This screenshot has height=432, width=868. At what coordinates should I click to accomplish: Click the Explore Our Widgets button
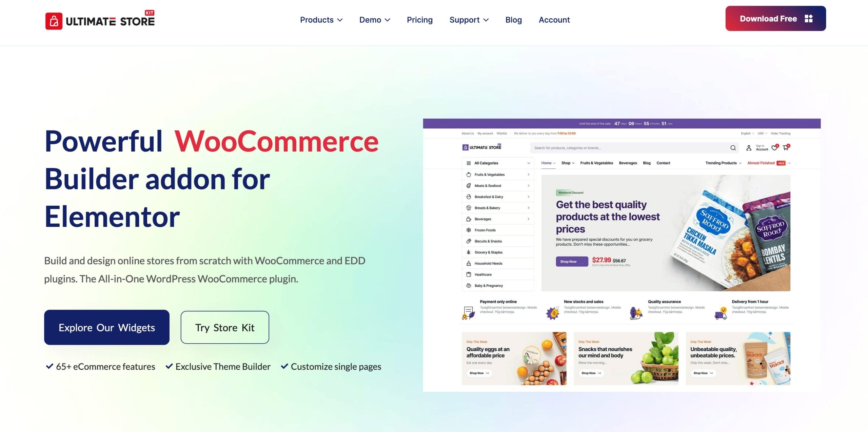point(107,327)
